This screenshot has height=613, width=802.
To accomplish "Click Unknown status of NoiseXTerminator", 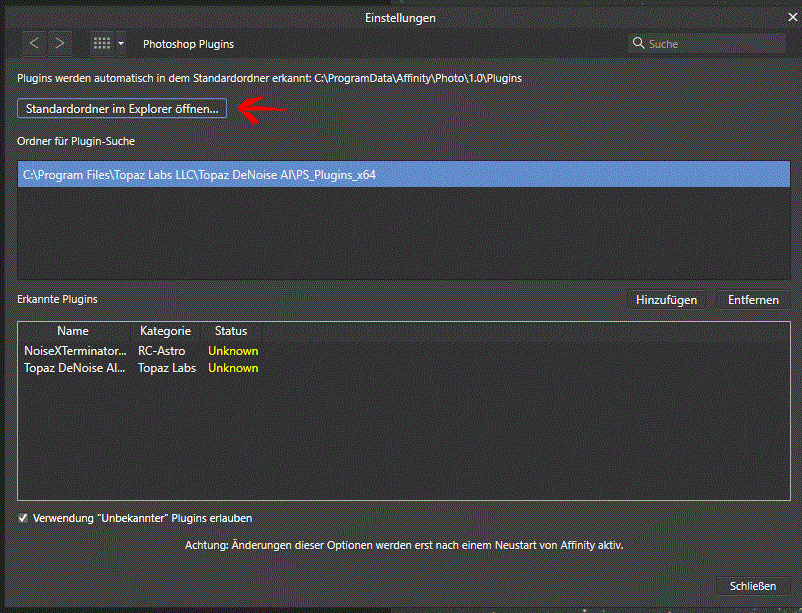I will click(x=233, y=351).
